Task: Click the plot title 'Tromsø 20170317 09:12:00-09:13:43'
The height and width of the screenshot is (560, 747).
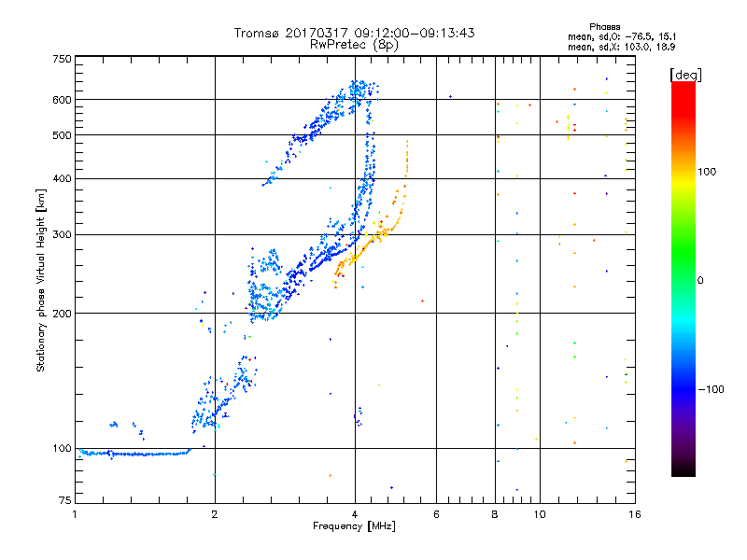Action: click(354, 33)
